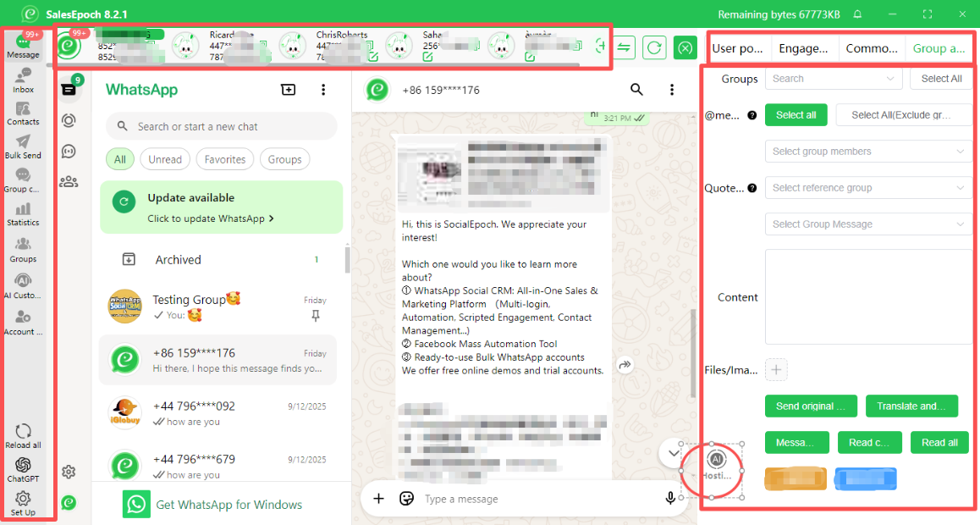Open WhatsApp Channels icon
This screenshot has height=525, width=980.
[69, 152]
